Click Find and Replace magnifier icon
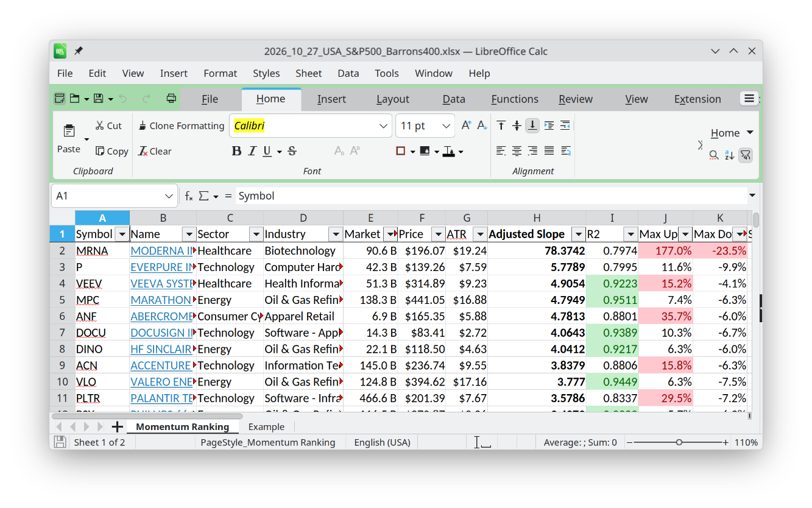The width and height of the screenshot is (812, 508). coord(714,155)
